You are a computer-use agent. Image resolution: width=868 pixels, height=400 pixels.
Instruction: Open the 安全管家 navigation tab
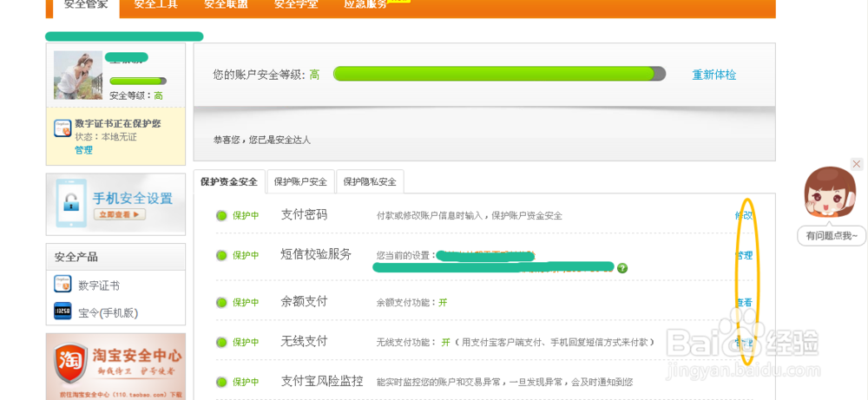pyautogui.click(x=86, y=7)
